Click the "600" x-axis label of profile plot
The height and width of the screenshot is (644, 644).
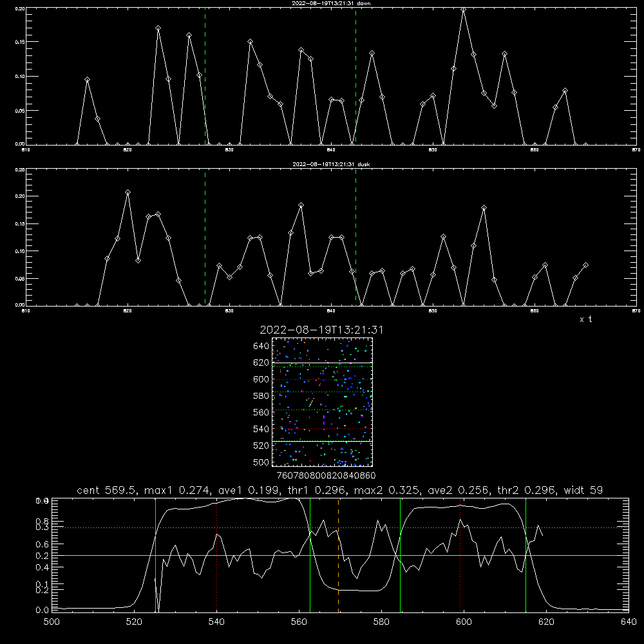pyautogui.click(x=464, y=622)
